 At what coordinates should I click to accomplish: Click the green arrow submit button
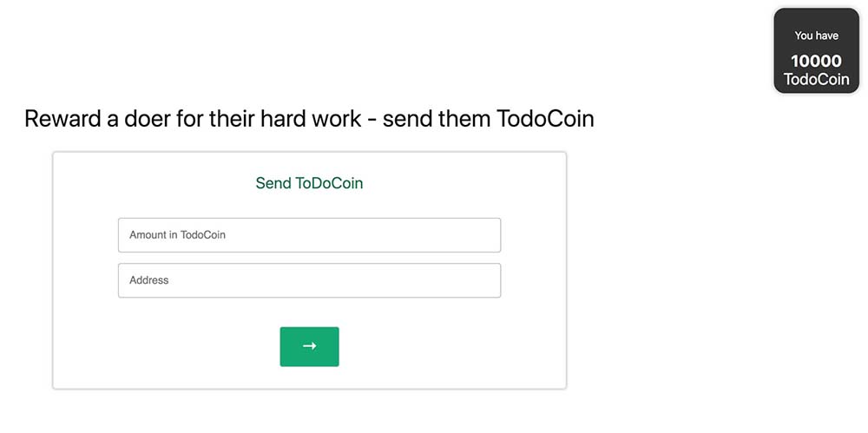click(x=309, y=346)
